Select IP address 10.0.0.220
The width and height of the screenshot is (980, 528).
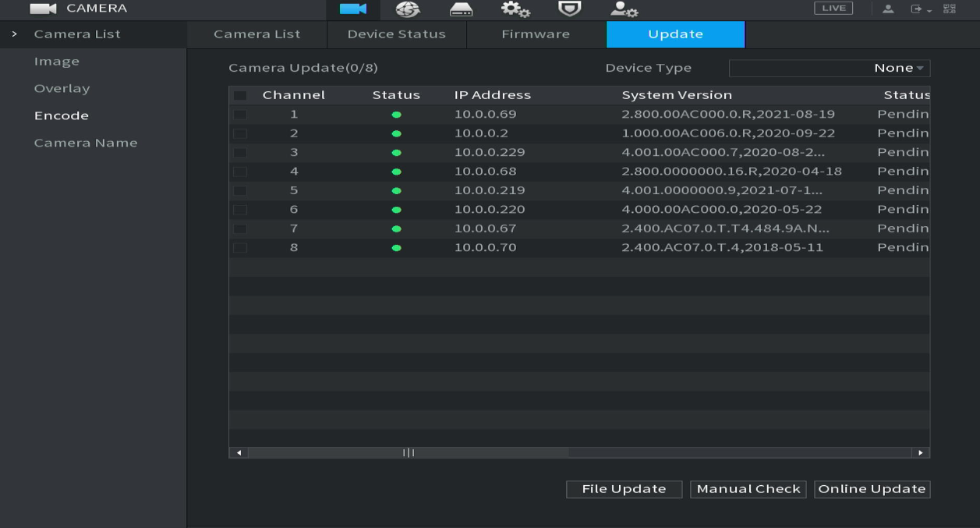tap(490, 209)
